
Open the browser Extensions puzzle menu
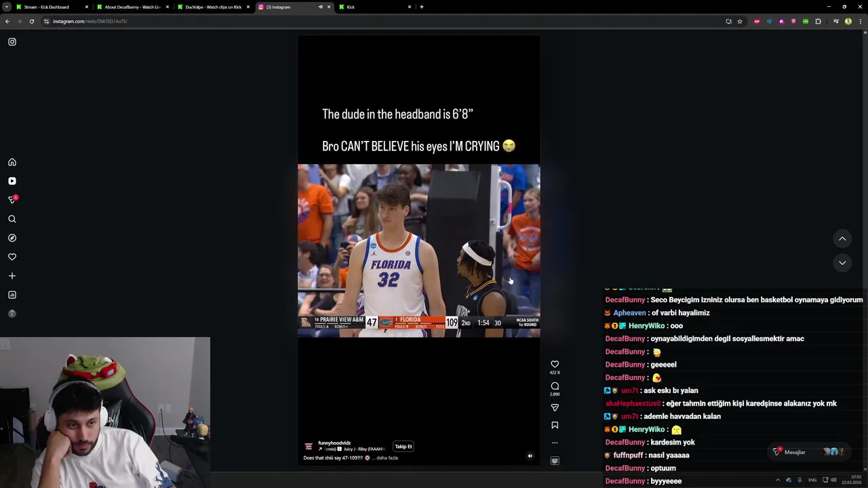click(x=818, y=21)
